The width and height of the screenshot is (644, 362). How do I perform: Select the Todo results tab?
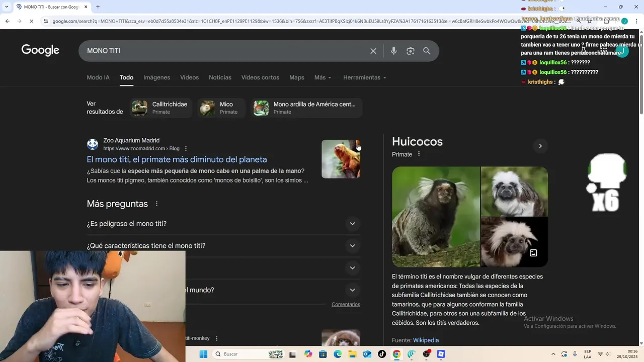(x=126, y=77)
